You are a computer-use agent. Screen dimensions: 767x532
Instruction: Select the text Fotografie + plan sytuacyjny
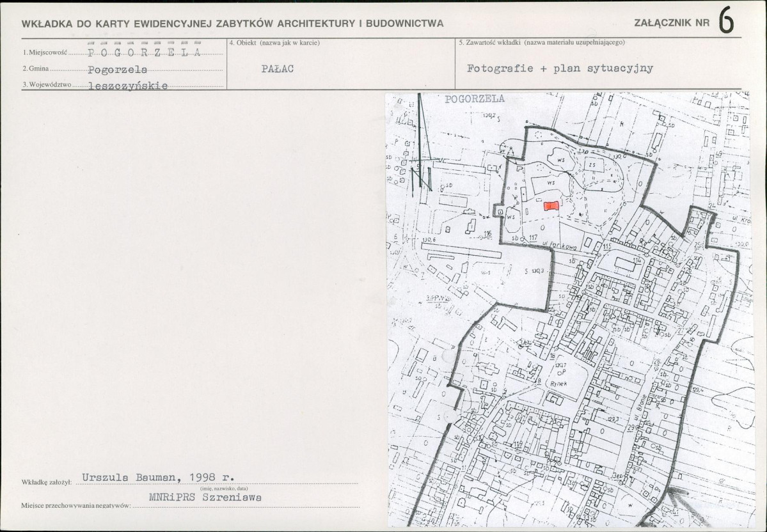tap(560, 69)
